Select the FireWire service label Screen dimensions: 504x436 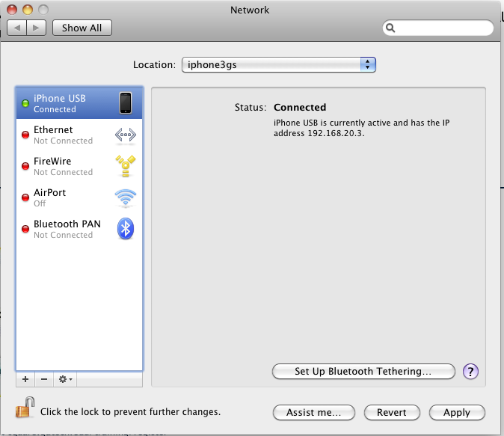click(x=52, y=161)
